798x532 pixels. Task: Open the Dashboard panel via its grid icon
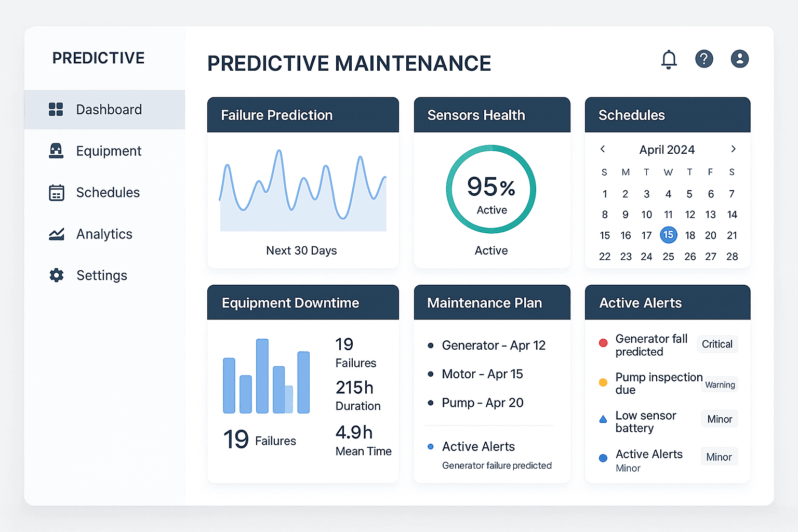click(56, 109)
